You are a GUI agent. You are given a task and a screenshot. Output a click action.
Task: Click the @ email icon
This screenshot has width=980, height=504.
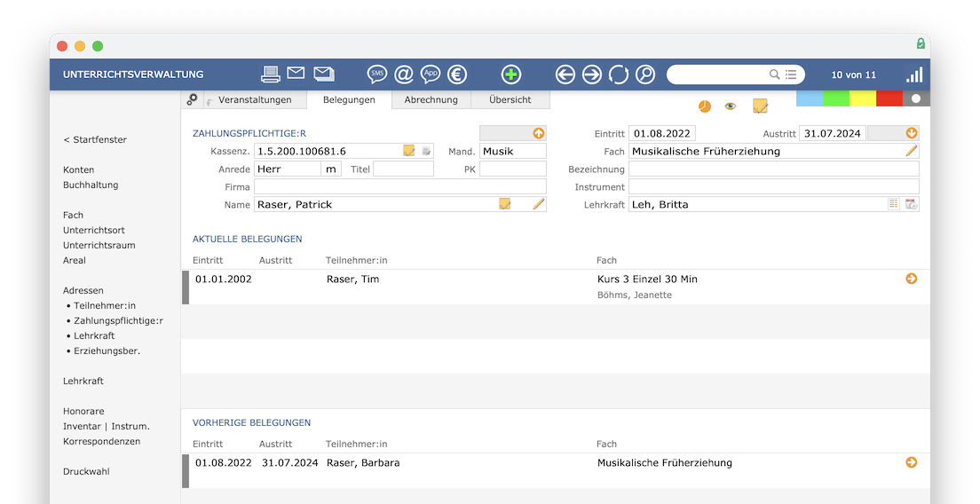coord(404,75)
